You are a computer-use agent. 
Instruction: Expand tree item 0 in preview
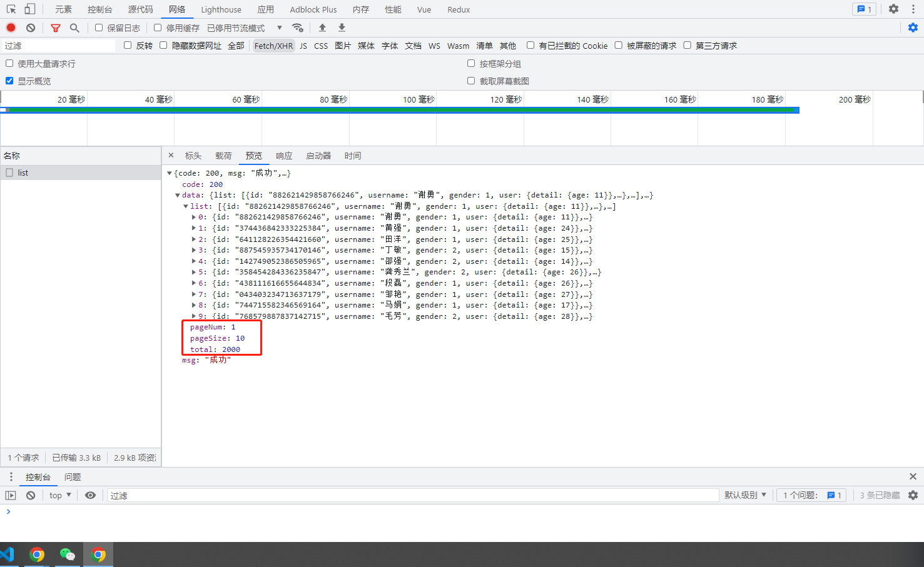[x=194, y=217]
